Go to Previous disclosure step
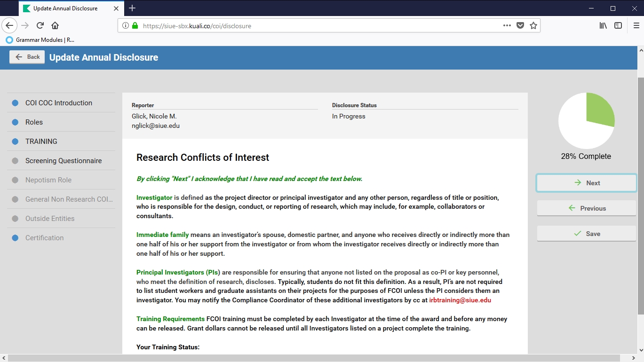 (586, 208)
